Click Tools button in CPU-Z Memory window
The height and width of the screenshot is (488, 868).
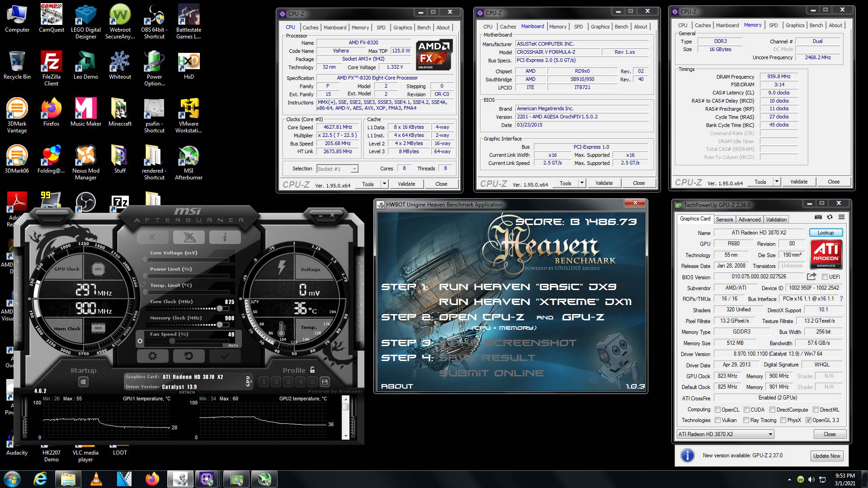click(760, 182)
